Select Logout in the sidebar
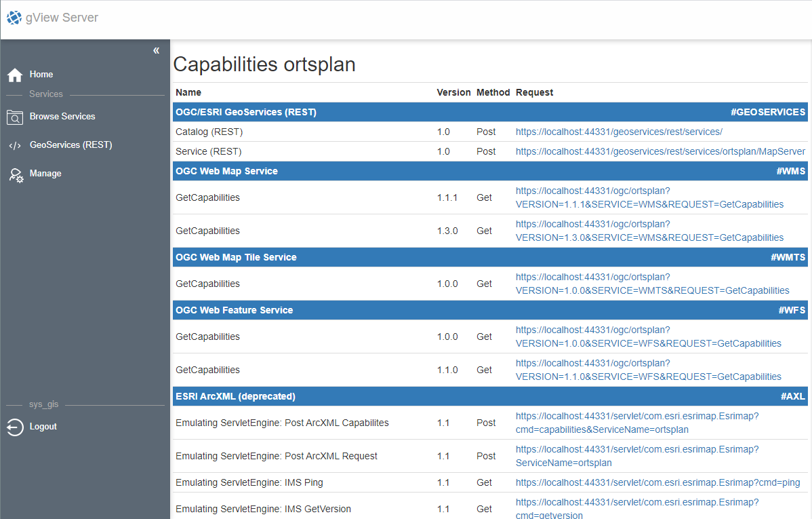Image resolution: width=812 pixels, height=519 pixels. pyautogui.click(x=43, y=426)
